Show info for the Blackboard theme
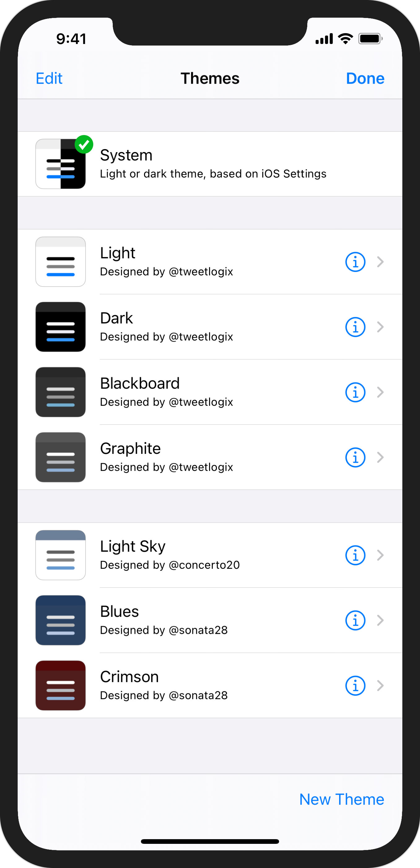The image size is (420, 868). click(x=355, y=392)
